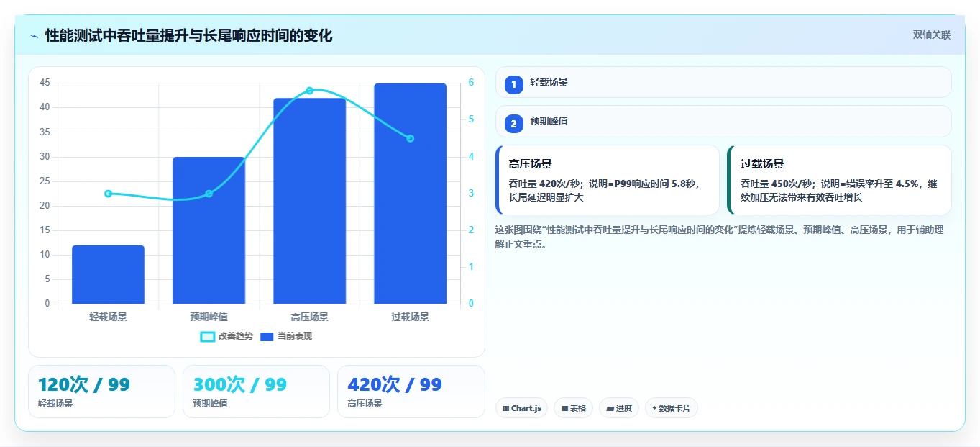Screen dimensions: 980x447
Task: Select the Chart.js tag
Action: point(521,408)
